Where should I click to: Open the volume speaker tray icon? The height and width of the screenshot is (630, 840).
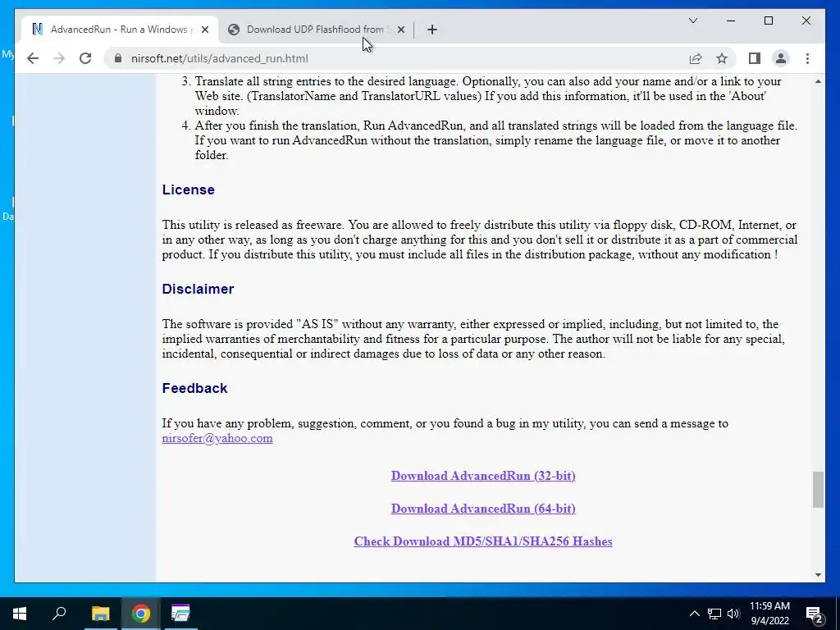(x=733, y=614)
